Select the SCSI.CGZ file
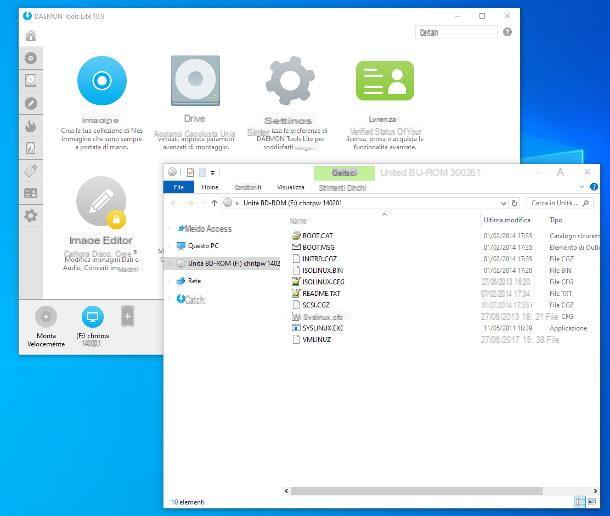 tap(311, 305)
